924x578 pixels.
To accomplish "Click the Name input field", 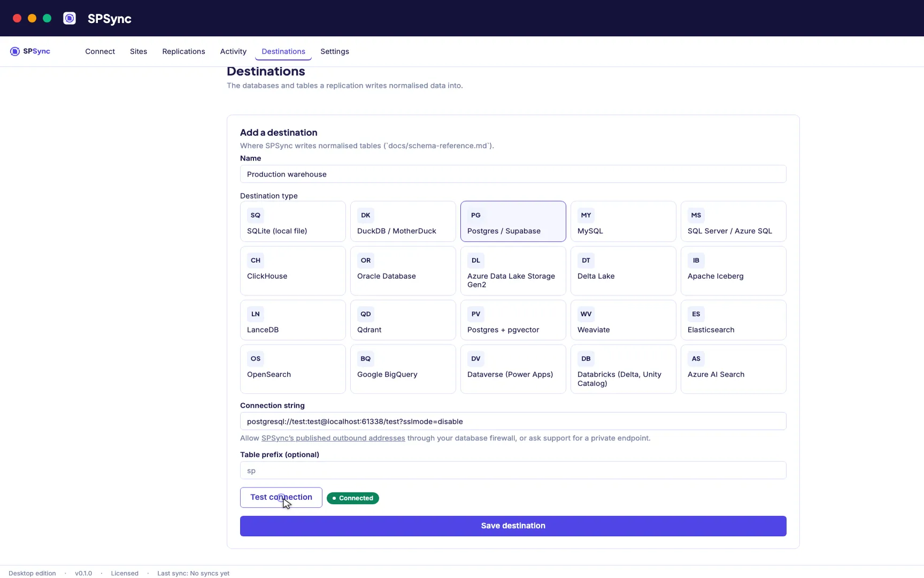I will click(x=513, y=174).
